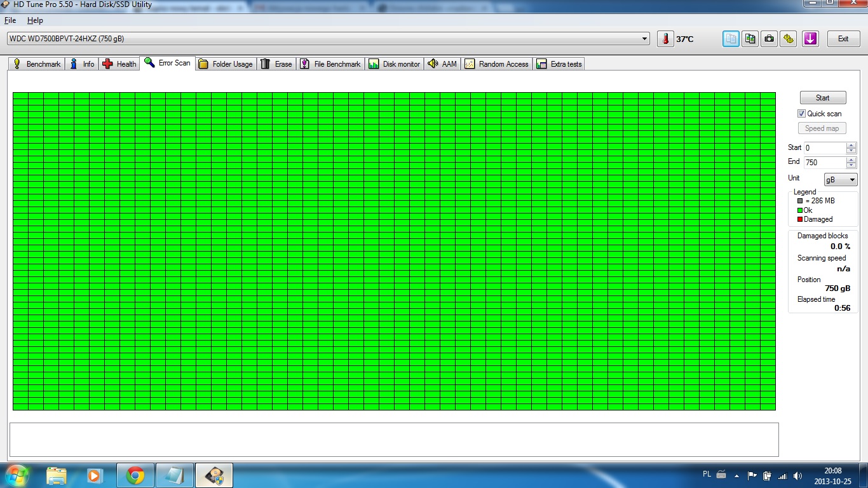Screen dimensions: 868x488
Task: Open the Windows Start menu
Action: 17,475
